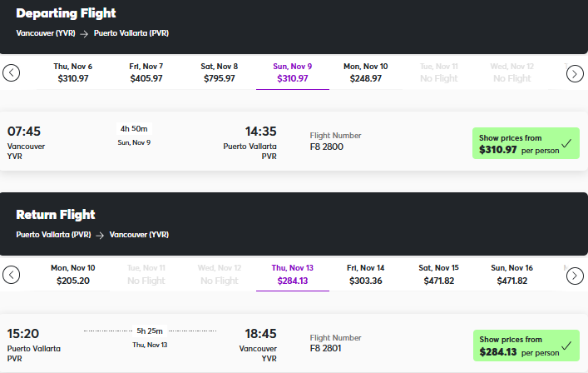Image resolution: width=588 pixels, height=373 pixels.
Task: Click next dates arrow for return flight
Action: click(575, 274)
